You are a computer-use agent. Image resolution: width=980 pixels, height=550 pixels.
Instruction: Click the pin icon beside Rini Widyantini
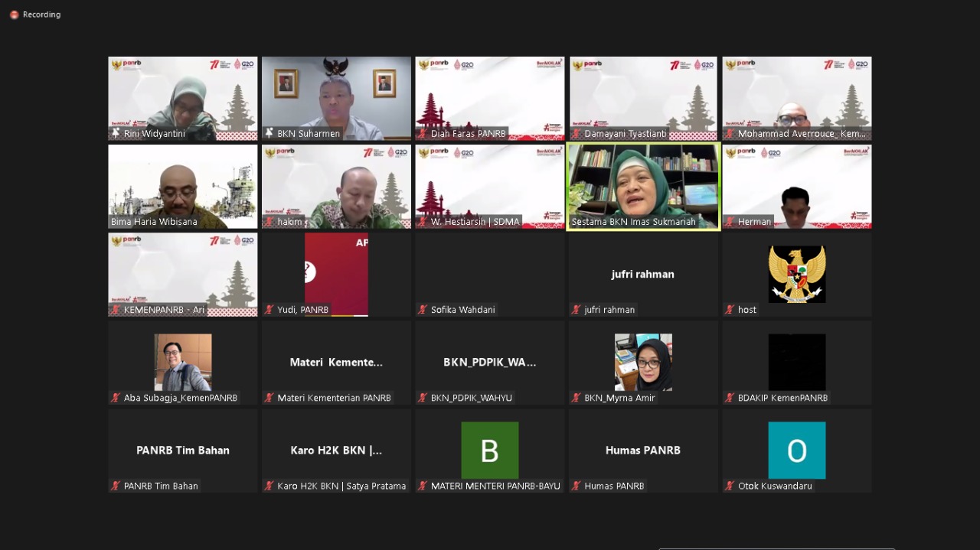pyautogui.click(x=116, y=133)
